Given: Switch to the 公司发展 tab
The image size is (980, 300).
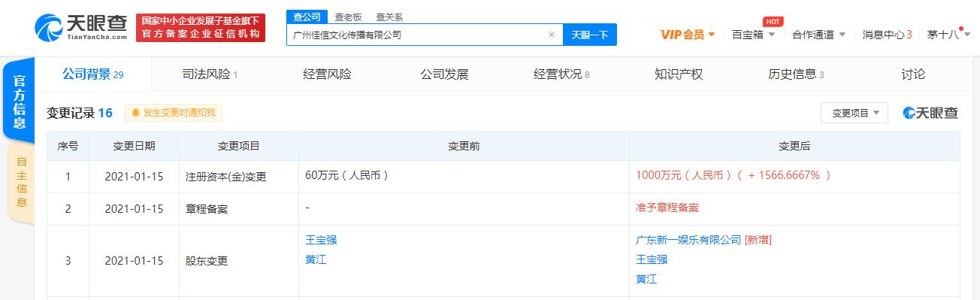Looking at the screenshot, I should click(444, 74).
